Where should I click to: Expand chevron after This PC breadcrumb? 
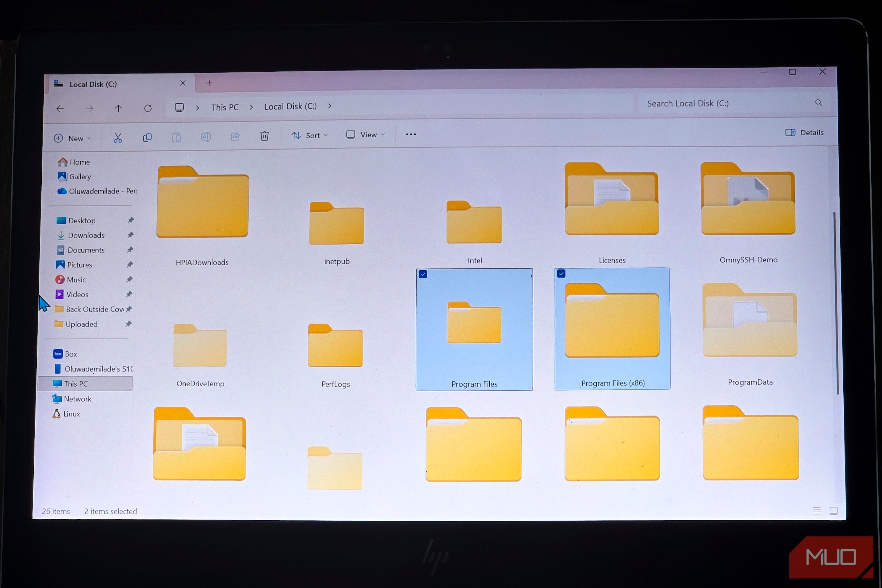tap(251, 107)
